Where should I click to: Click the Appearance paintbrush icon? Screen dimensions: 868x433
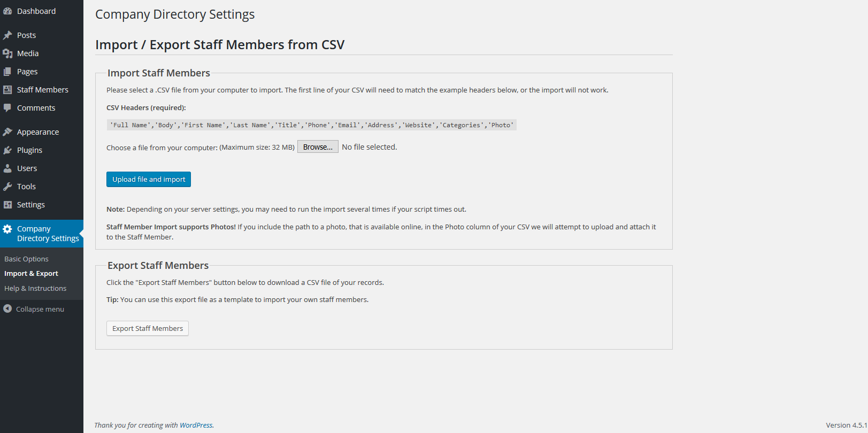pyautogui.click(x=7, y=132)
